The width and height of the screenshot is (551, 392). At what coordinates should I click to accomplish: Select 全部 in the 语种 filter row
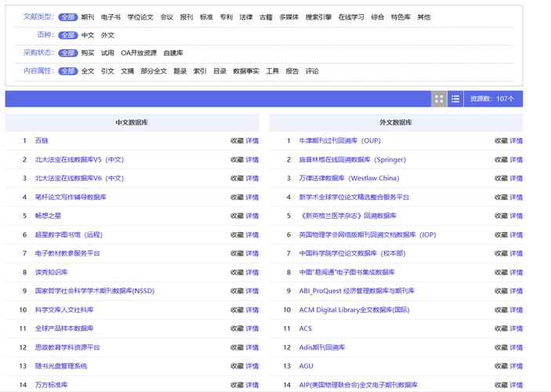(68, 35)
